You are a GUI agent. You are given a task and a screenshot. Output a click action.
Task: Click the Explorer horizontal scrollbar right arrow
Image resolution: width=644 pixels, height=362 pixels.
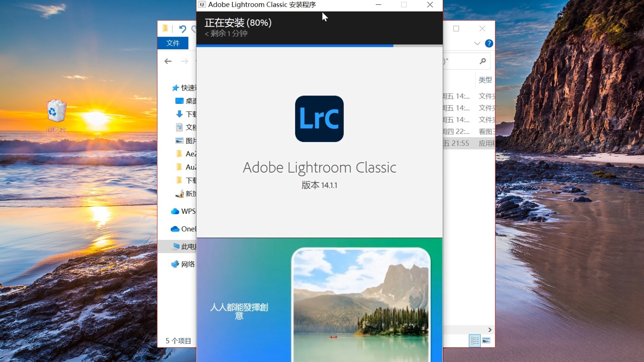click(x=490, y=330)
